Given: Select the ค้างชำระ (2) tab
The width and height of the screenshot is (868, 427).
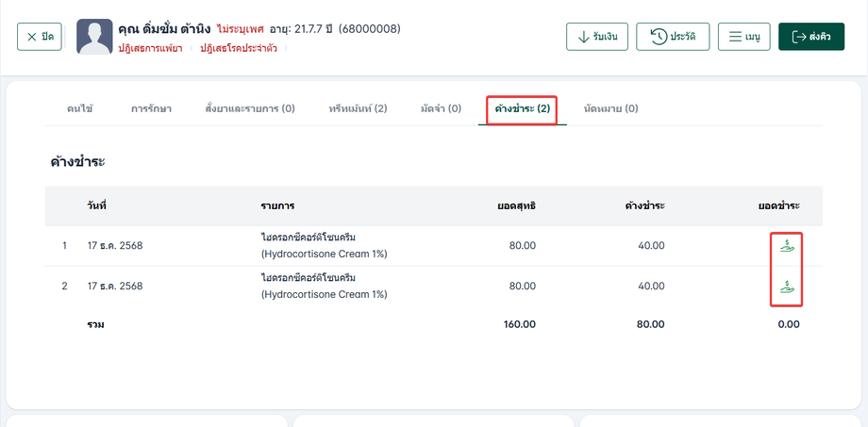Looking at the screenshot, I should click(522, 108).
